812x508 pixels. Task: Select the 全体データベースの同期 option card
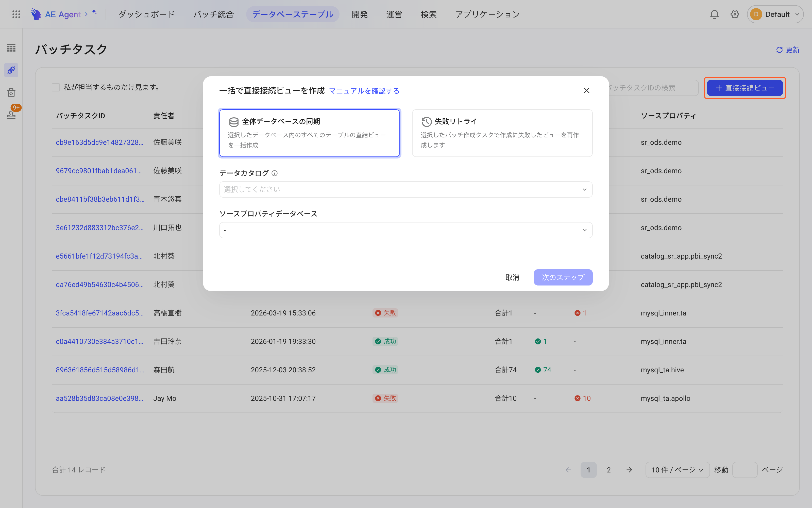pyautogui.click(x=309, y=133)
